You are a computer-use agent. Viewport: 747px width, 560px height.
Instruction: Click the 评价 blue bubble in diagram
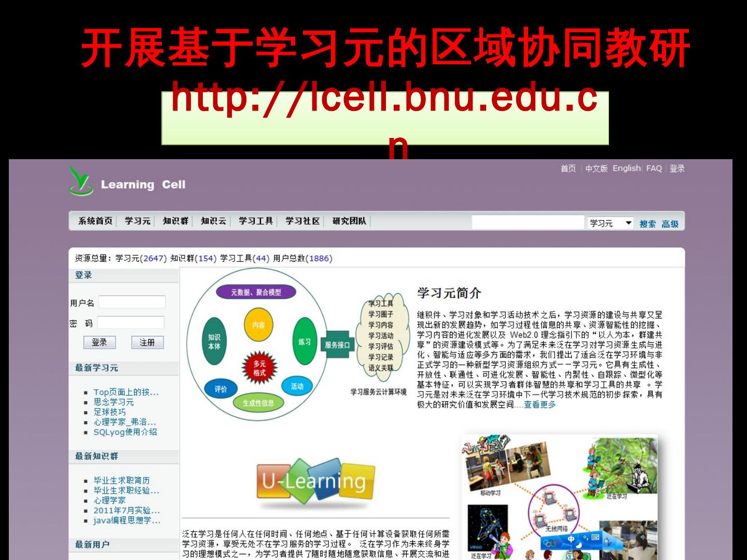[x=221, y=389]
